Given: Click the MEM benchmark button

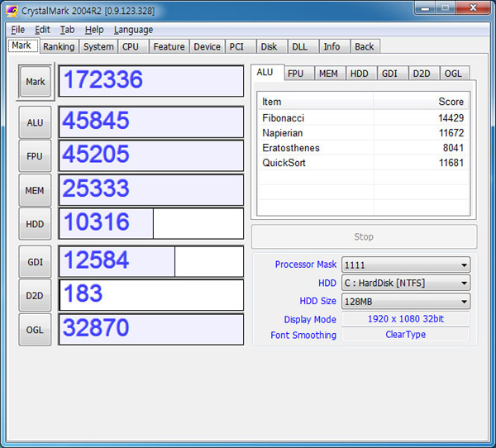Looking at the screenshot, I should tap(35, 190).
